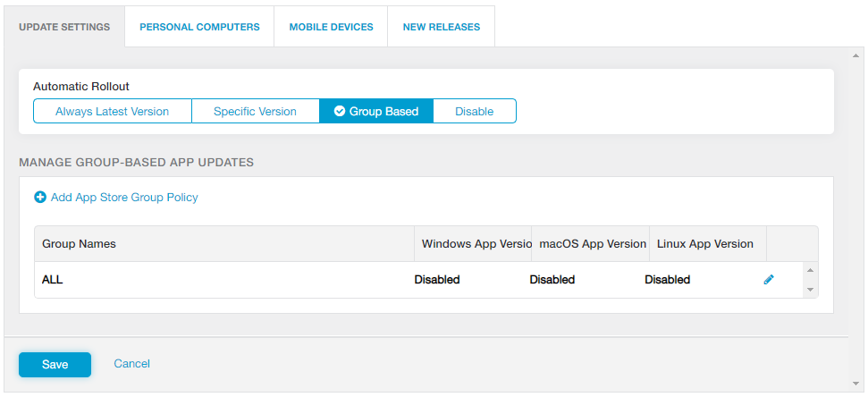
Task: Click the Disabled value under Linux App Version
Action: 667,280
